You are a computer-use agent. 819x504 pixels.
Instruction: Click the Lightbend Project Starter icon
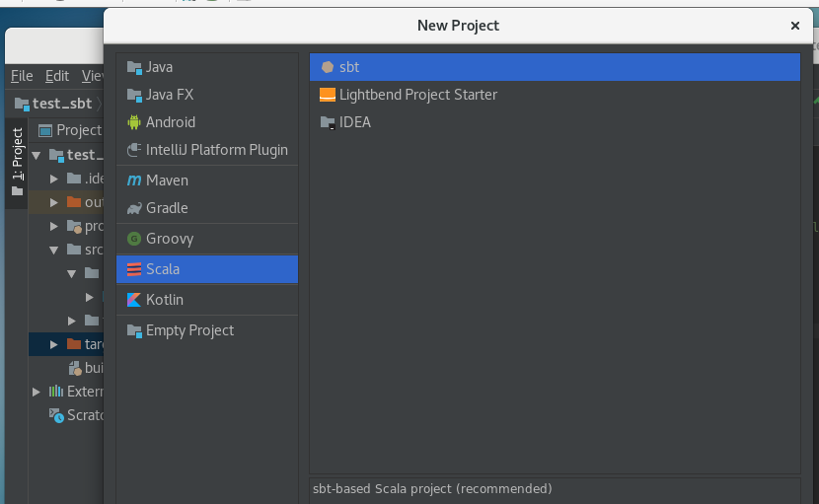tap(328, 95)
